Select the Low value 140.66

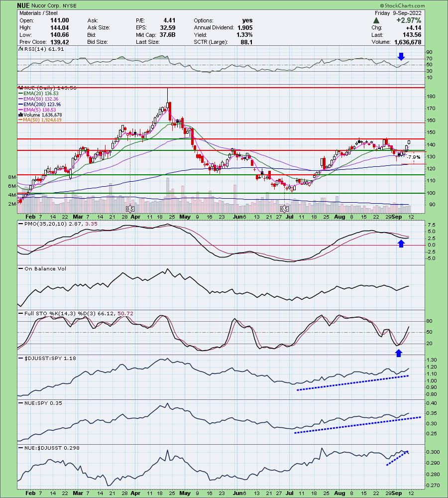click(x=60, y=35)
